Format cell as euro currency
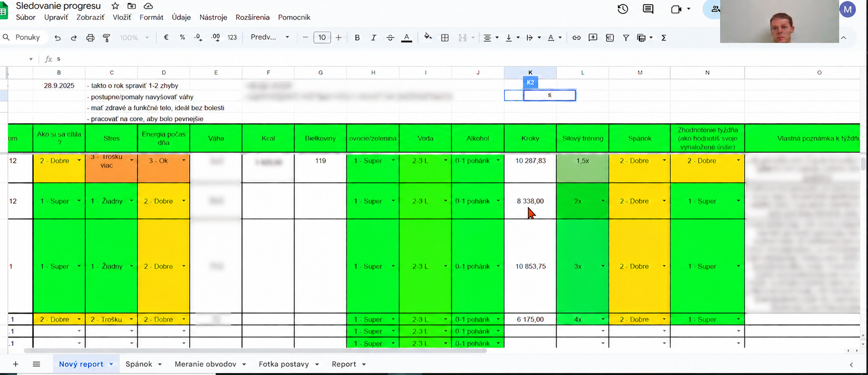This screenshot has height=375, width=868. click(166, 37)
